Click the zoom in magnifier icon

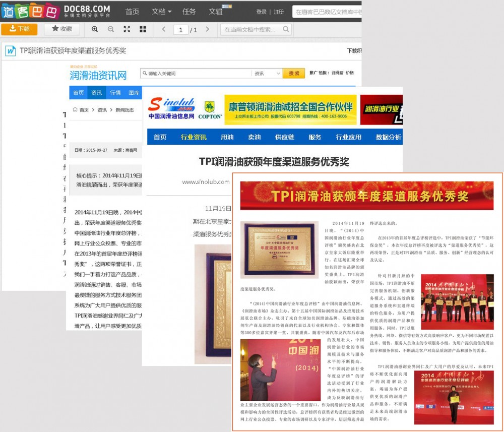tap(95, 29)
